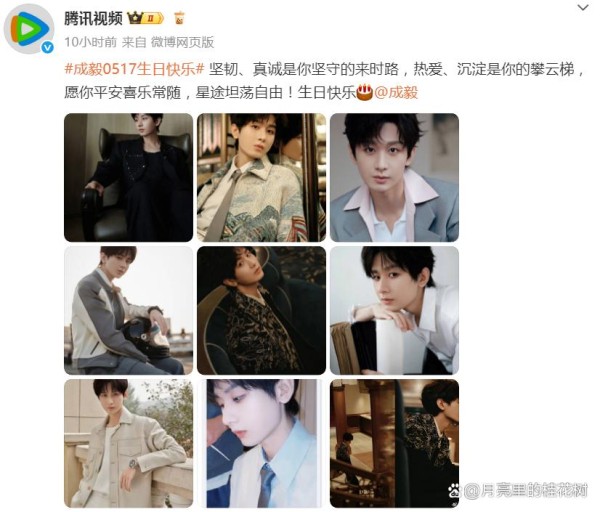Open photo with gray blazer and pink collar
The image size is (600, 512).
(395, 178)
